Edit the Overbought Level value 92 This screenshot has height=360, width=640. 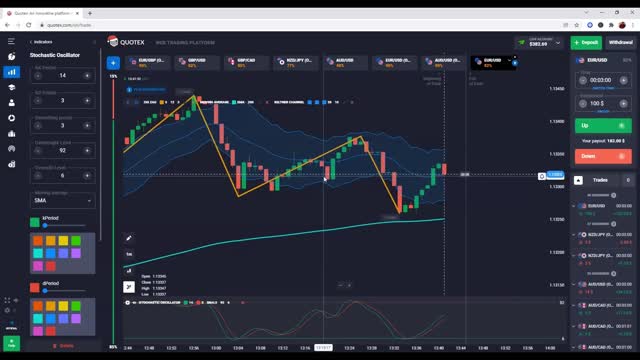pyautogui.click(x=62, y=151)
